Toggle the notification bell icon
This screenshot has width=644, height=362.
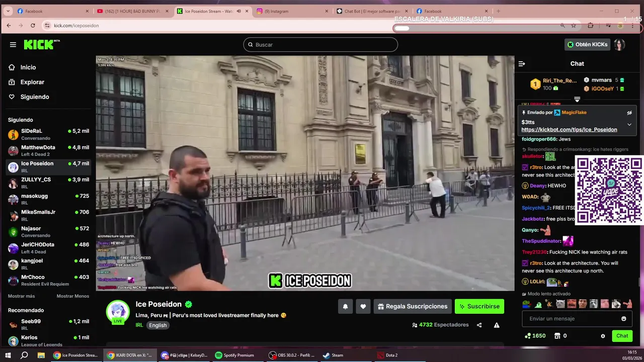click(x=345, y=306)
